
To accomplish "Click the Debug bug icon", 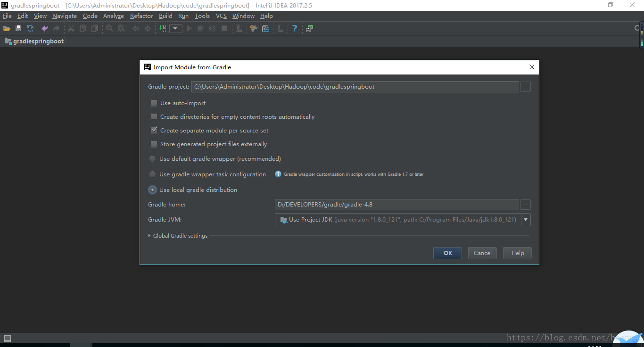I will click(x=201, y=29).
